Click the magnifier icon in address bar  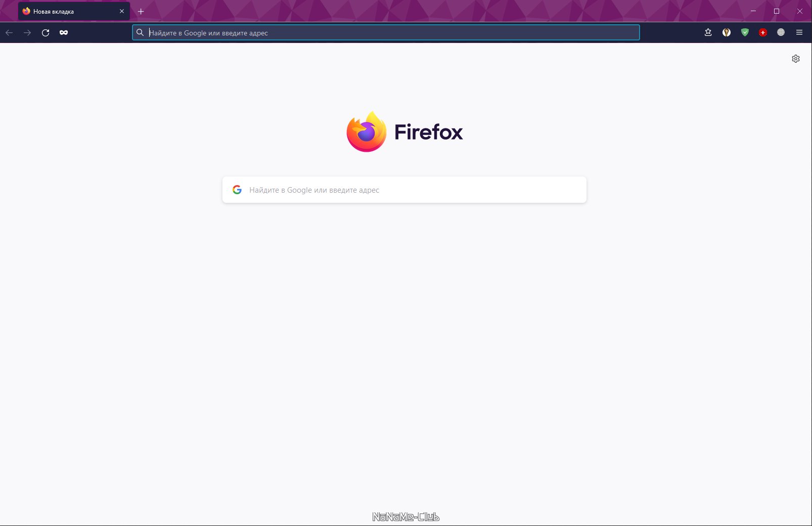point(140,32)
